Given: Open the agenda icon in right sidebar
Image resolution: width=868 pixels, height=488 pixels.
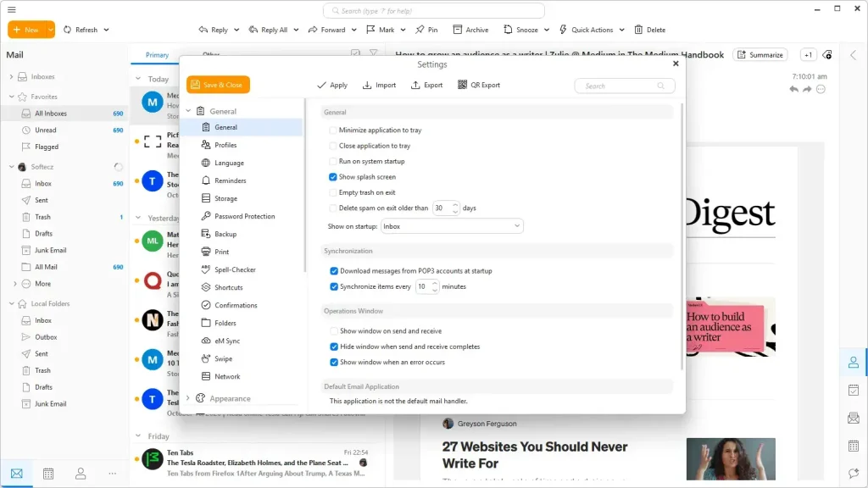Looking at the screenshot, I should click(x=854, y=390).
